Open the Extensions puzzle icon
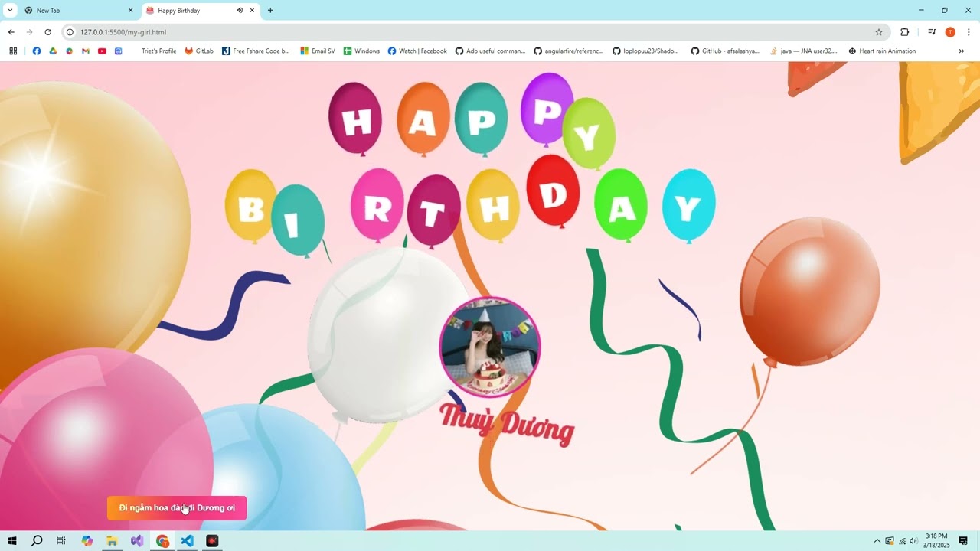Viewport: 980px width, 551px height. (905, 32)
